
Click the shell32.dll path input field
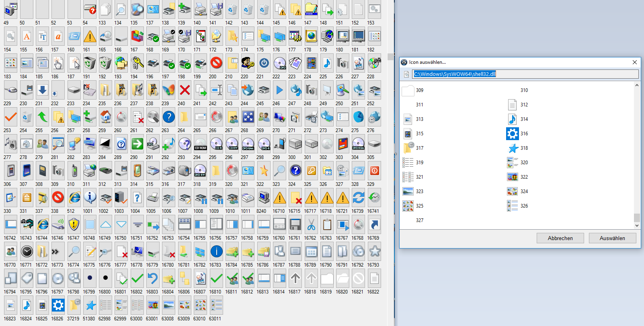[x=525, y=74]
